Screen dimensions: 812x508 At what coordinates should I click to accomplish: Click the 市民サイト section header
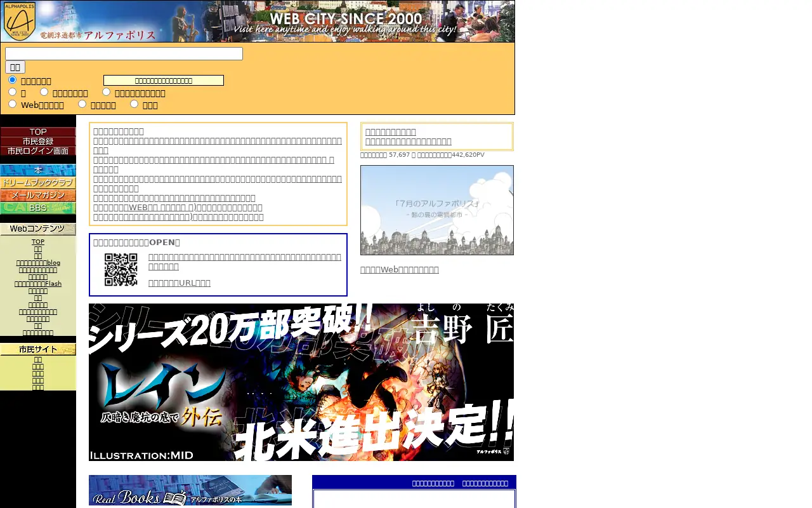[x=38, y=349]
